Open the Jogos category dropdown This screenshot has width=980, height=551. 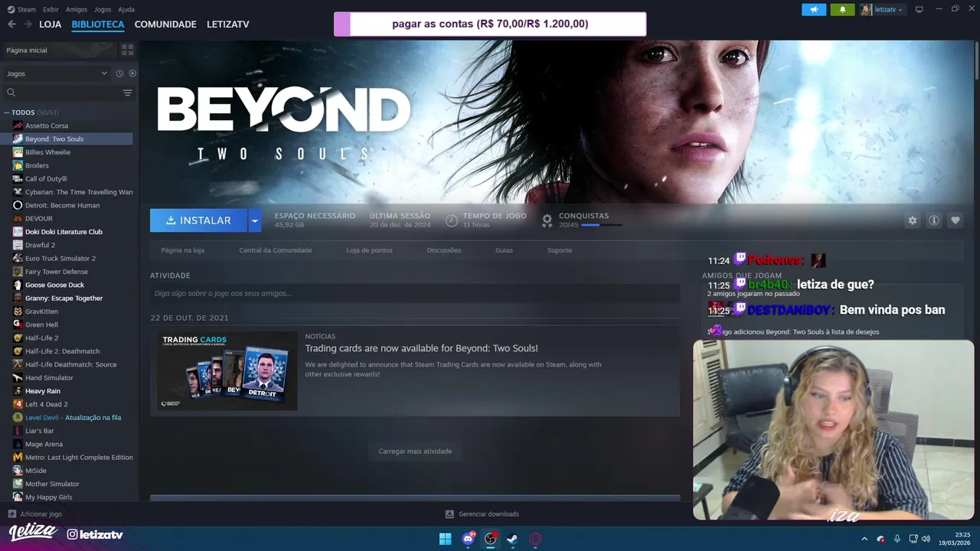(x=57, y=73)
